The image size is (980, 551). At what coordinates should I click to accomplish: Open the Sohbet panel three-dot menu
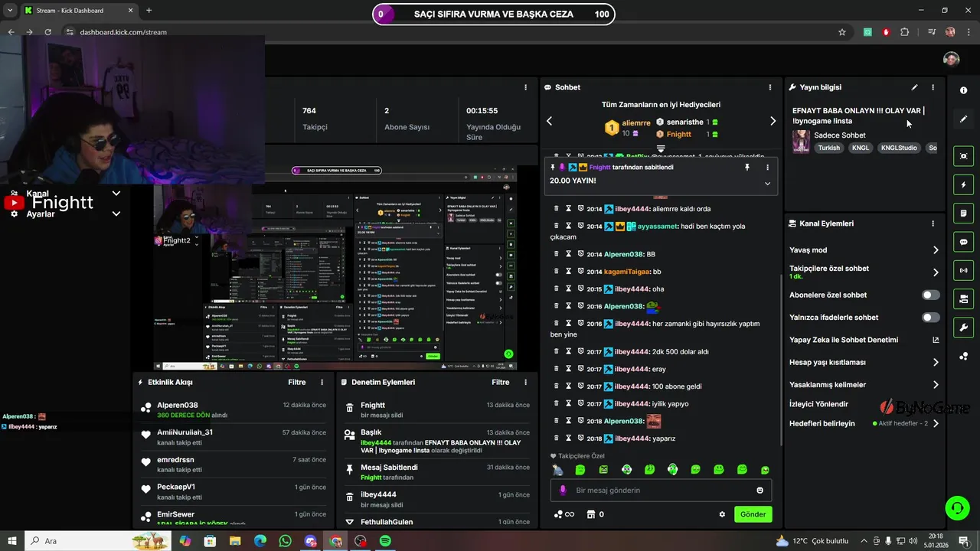point(770,87)
